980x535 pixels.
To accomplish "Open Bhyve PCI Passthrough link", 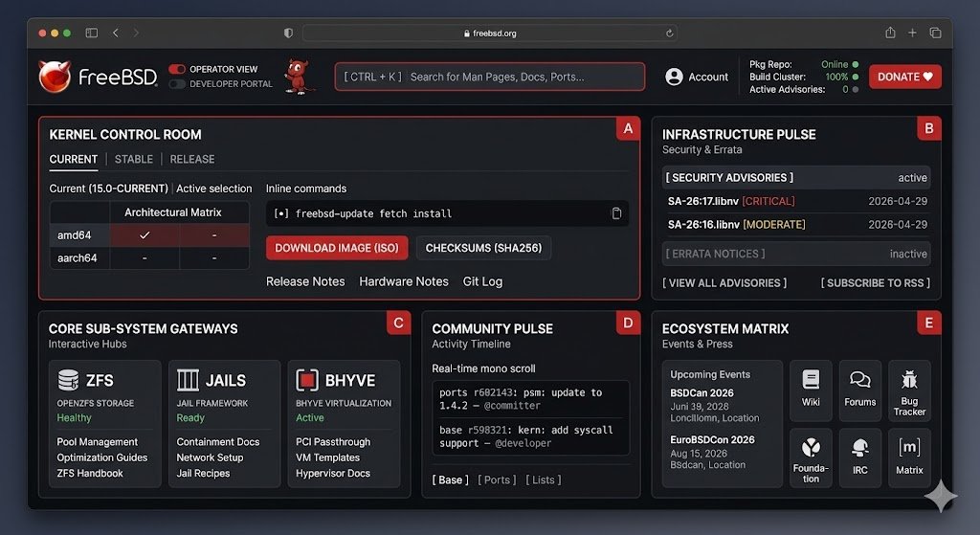I will 333,442.
